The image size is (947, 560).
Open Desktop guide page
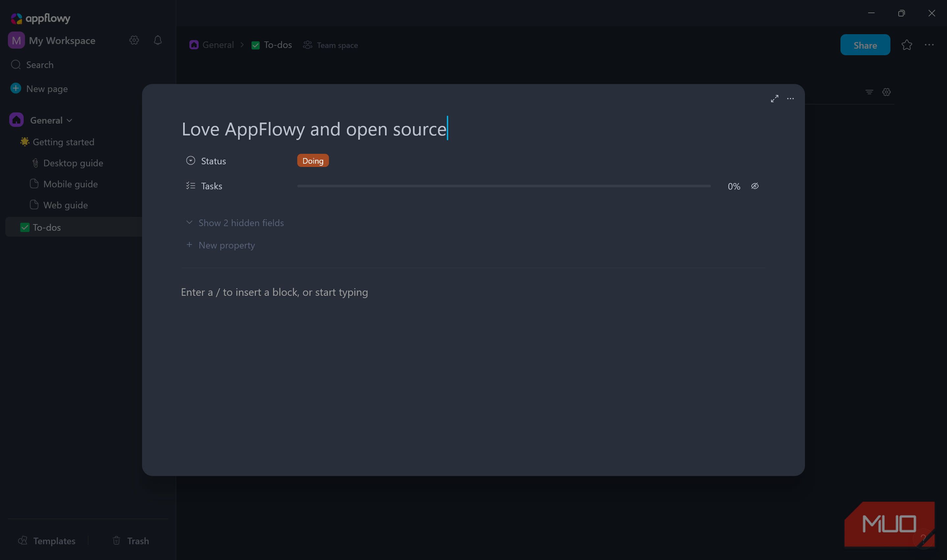click(73, 163)
